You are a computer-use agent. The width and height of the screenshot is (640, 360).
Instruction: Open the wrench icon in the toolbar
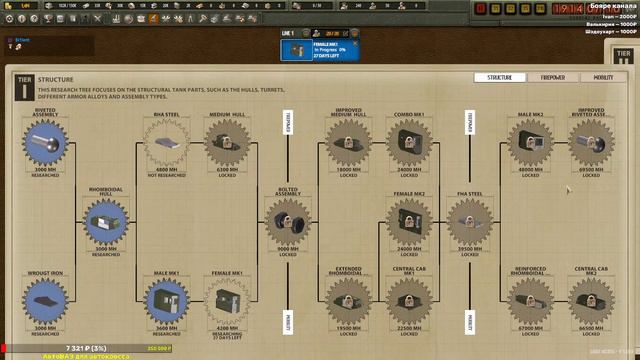[203, 19]
